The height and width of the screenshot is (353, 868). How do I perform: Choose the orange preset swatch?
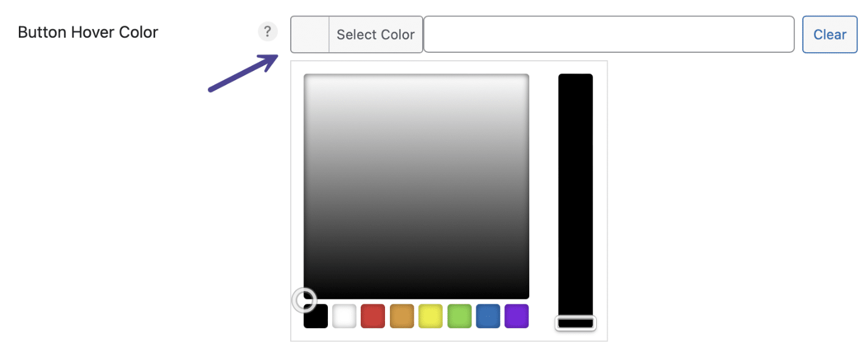(x=401, y=316)
